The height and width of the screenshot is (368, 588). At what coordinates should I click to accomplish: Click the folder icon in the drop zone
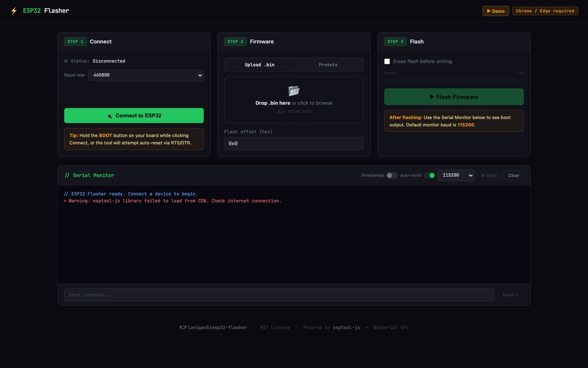coord(294,91)
